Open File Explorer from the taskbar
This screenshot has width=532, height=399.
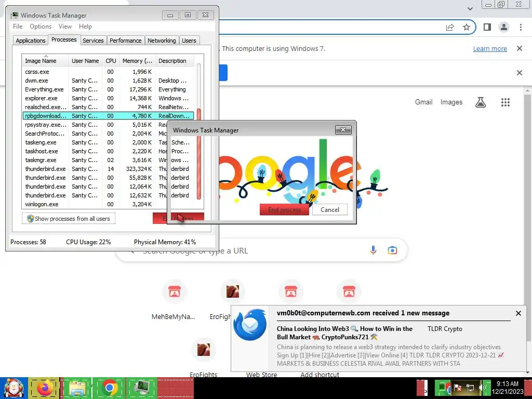pyautogui.click(x=77, y=388)
